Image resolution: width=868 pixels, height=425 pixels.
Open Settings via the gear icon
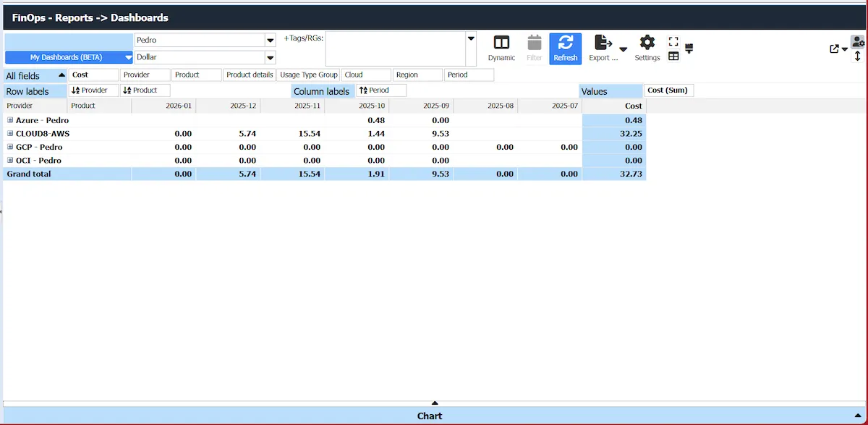click(x=647, y=43)
